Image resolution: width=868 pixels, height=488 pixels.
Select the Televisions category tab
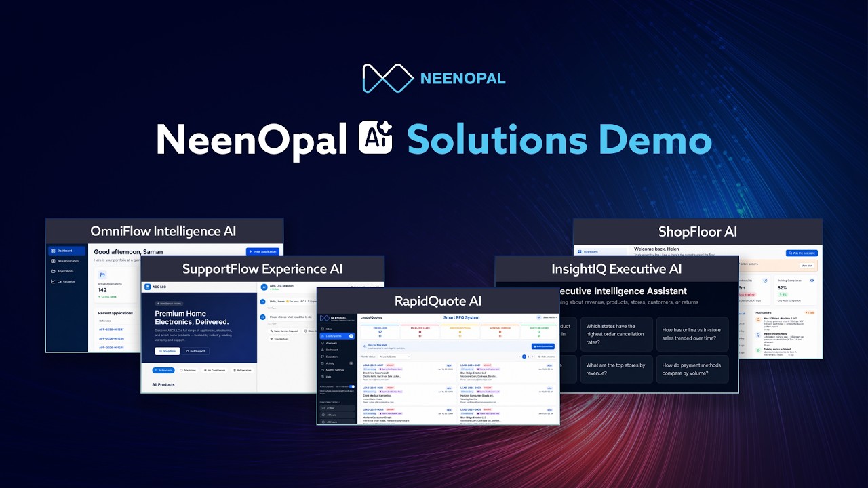click(189, 370)
